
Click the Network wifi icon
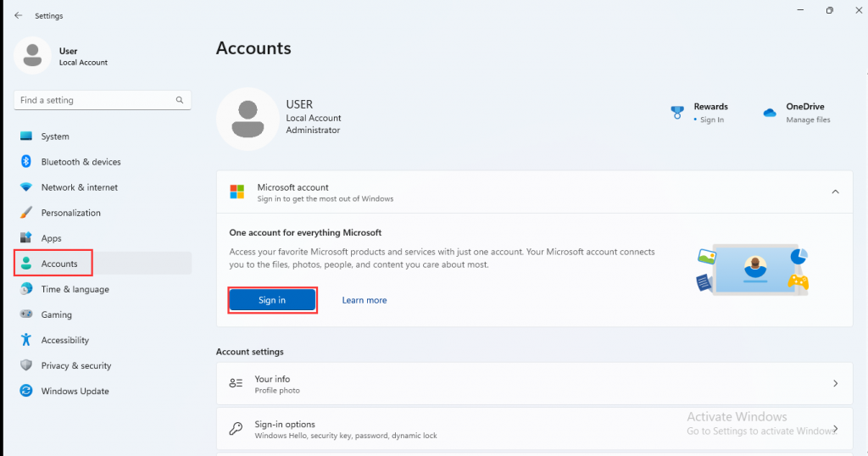[26, 187]
